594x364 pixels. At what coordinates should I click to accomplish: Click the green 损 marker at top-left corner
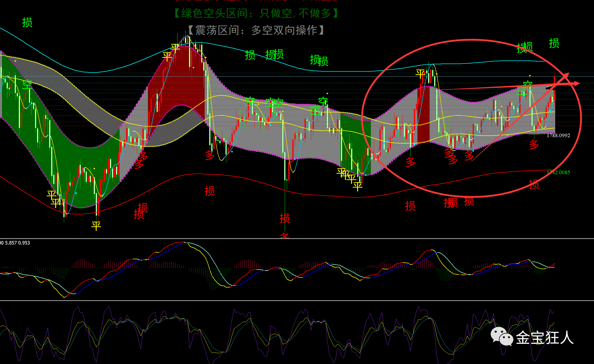(27, 23)
